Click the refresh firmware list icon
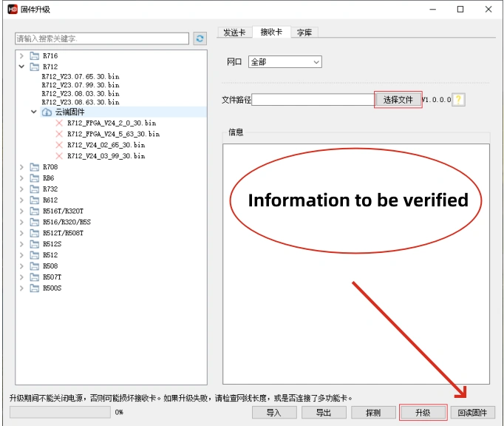This screenshot has width=504, height=426. click(200, 38)
